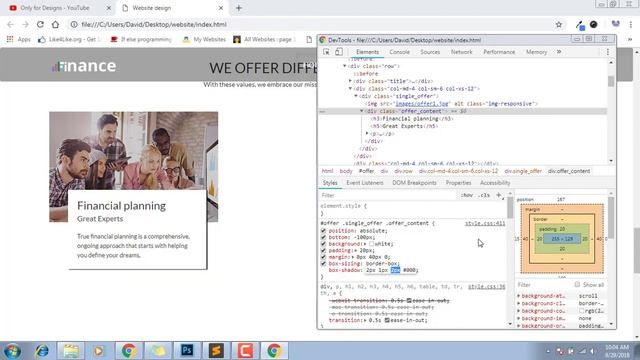Viewport: 640px width, 360px height.
Task: Show more DevTools tabs chevron
Action: tap(559, 52)
